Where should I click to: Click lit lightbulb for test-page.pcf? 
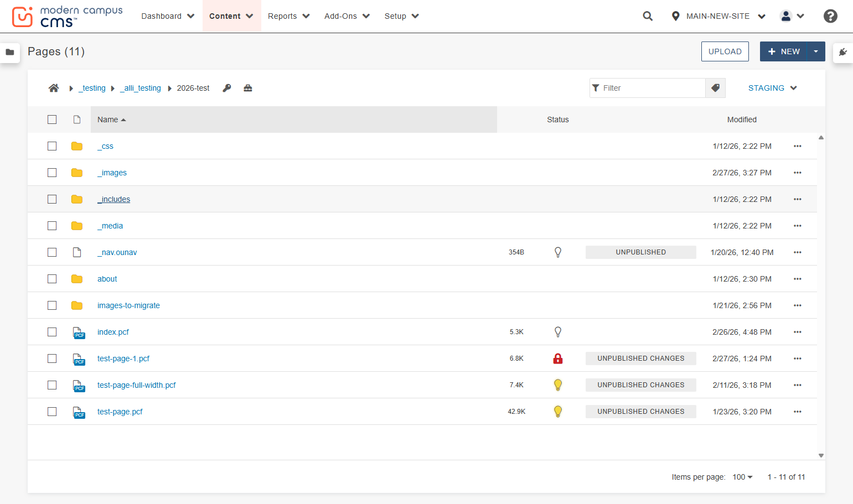click(x=558, y=412)
